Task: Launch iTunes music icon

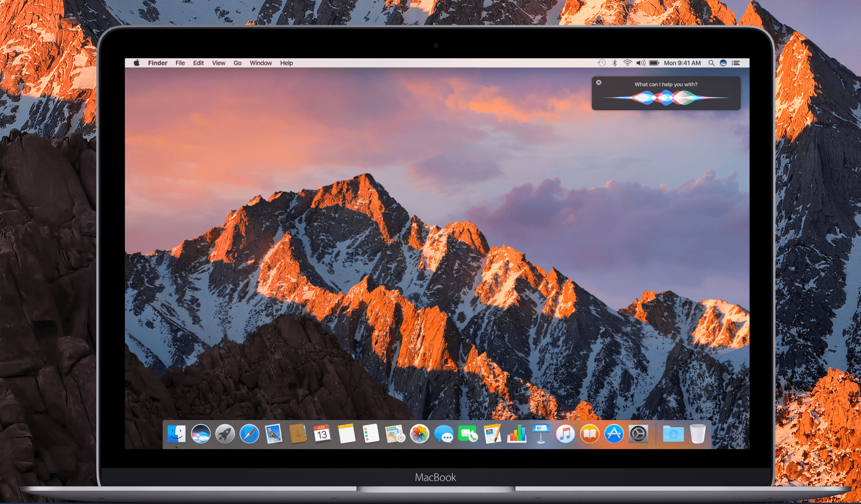Action: click(565, 434)
